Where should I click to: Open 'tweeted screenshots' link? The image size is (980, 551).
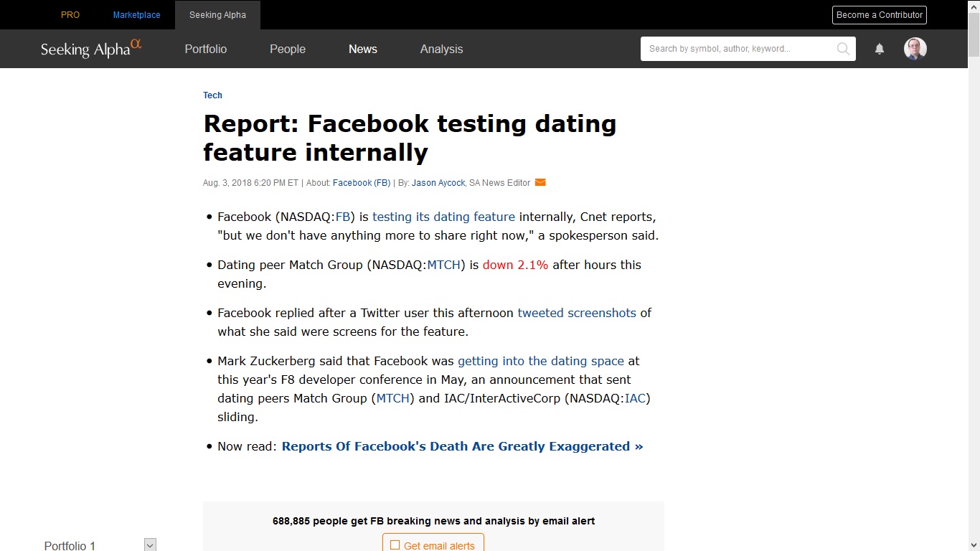[577, 313]
